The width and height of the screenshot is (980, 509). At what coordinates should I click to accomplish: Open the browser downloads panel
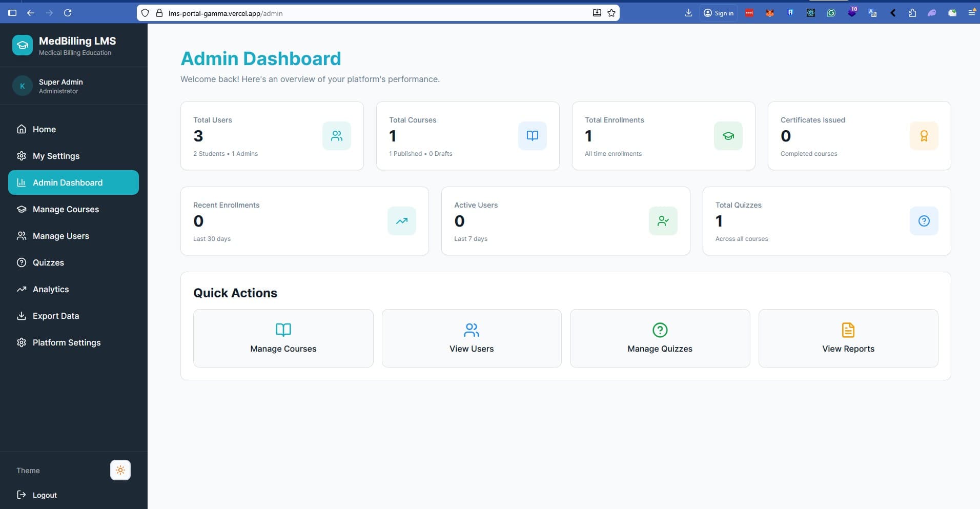click(x=688, y=13)
